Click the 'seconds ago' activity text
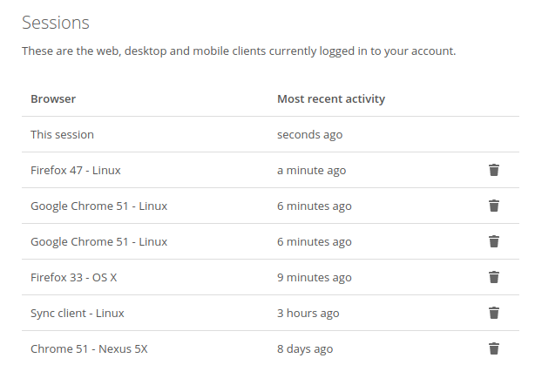Image resolution: width=535 pixels, height=392 pixels. pos(309,135)
